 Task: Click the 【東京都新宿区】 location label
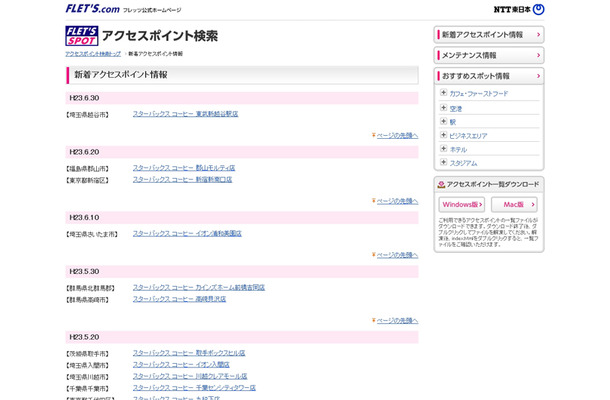[x=87, y=181]
